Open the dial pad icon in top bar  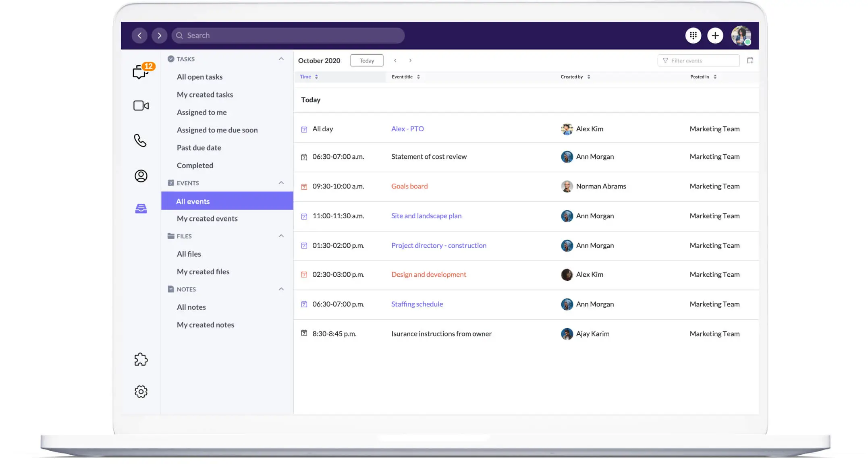point(693,35)
